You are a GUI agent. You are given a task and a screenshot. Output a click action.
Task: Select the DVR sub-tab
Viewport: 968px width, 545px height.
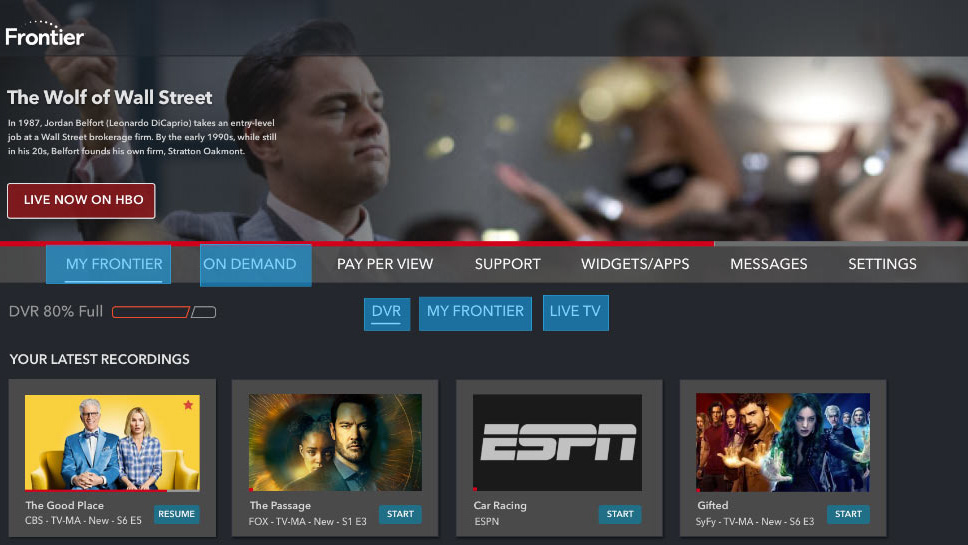(x=387, y=314)
